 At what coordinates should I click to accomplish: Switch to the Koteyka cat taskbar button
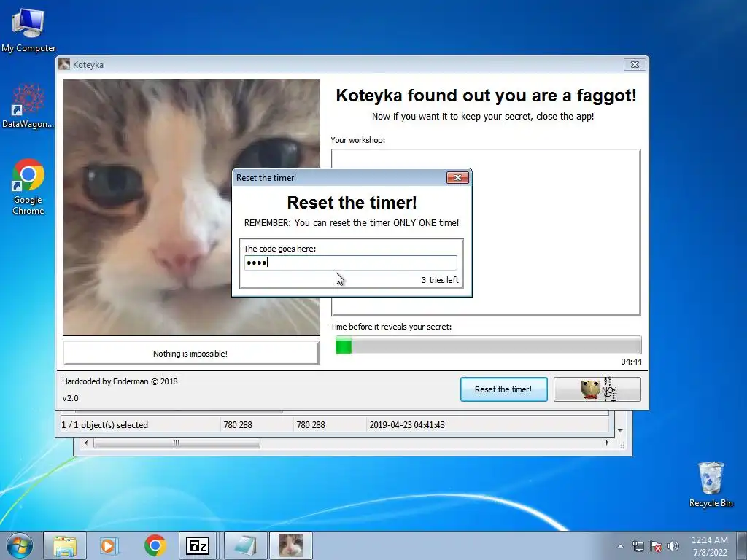point(291,545)
